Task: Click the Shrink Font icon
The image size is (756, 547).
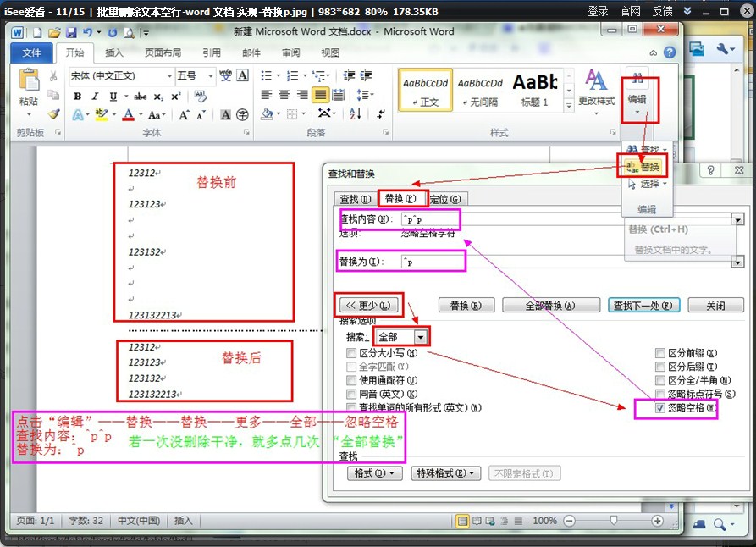Action: [x=201, y=115]
